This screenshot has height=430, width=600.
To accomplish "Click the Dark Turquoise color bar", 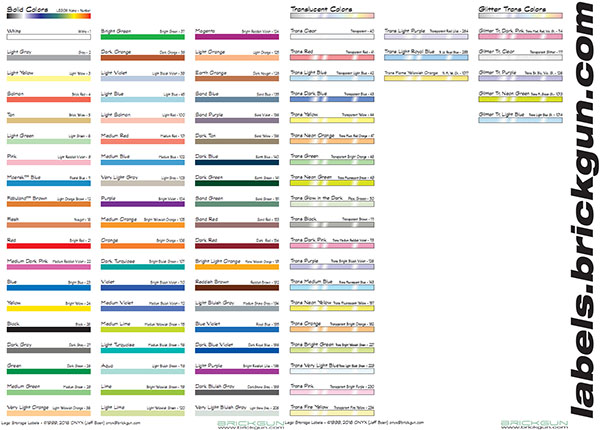I will tap(143, 267).
